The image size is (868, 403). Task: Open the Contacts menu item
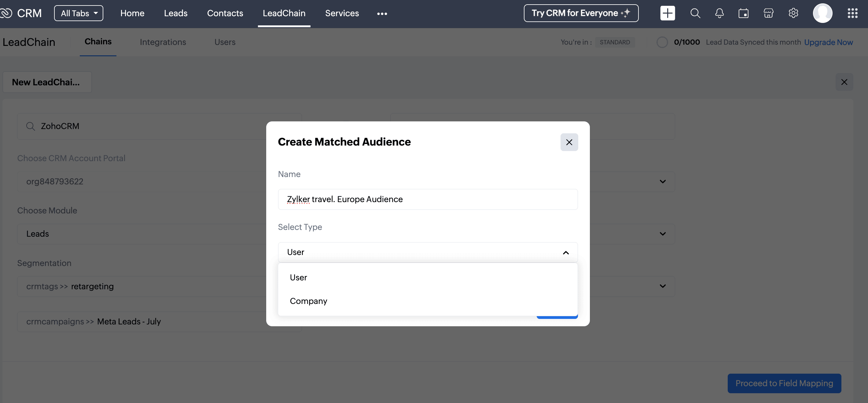pyautogui.click(x=225, y=13)
